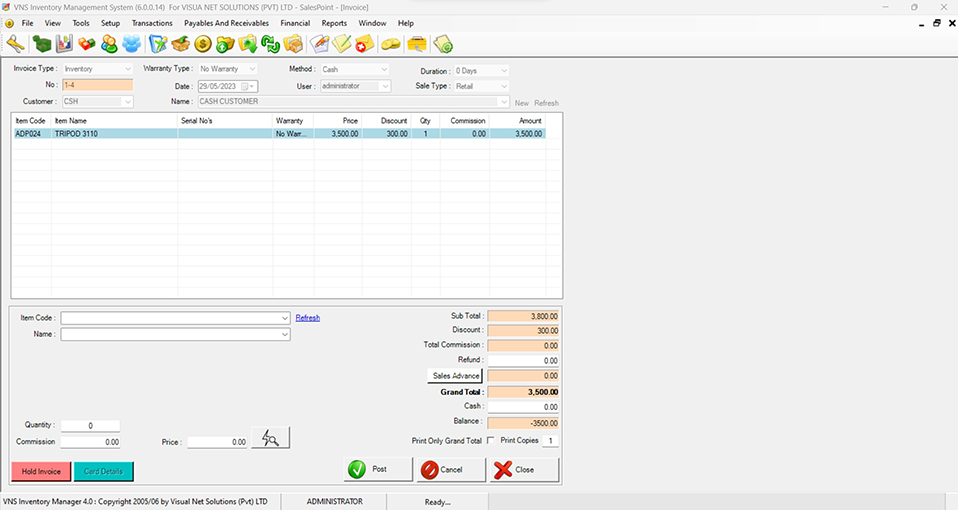This screenshot has width=958, height=510.
Task: Click the banknotes with green badge icon
Action: (443, 44)
